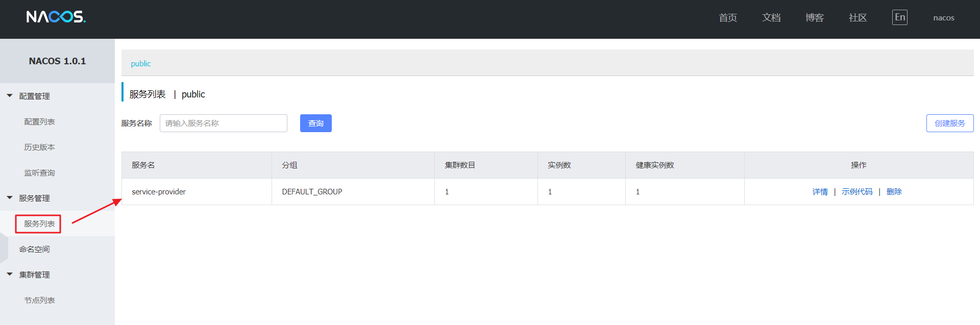Viewport: 980px width, 325px height.
Task: Open 节点列表 in the sidebar
Action: point(39,300)
